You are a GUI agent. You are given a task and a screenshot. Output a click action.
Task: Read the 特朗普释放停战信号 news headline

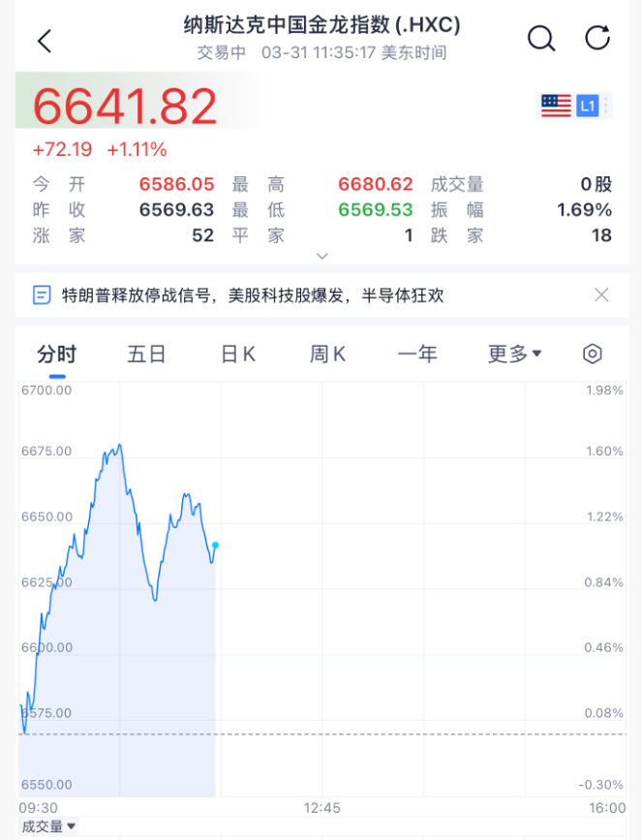coord(253,295)
